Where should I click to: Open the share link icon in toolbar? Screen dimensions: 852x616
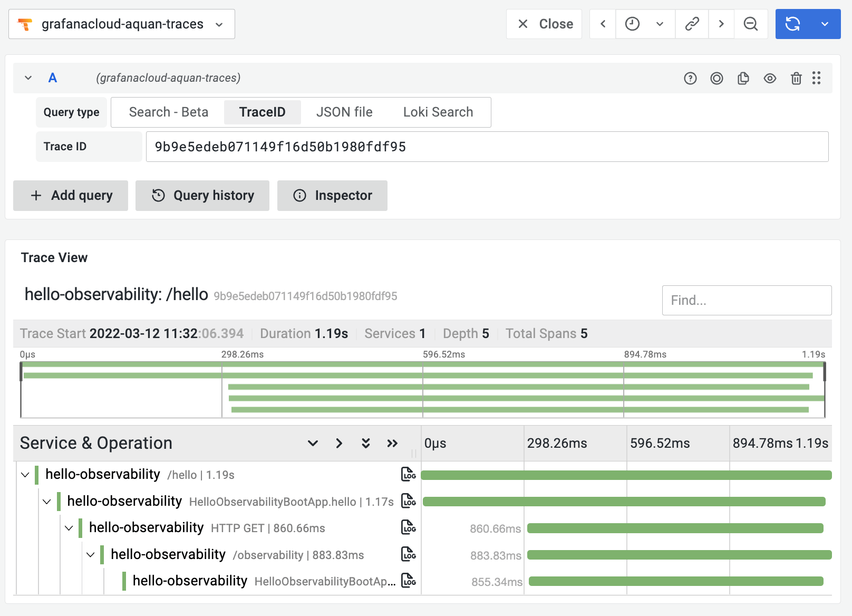(x=691, y=24)
